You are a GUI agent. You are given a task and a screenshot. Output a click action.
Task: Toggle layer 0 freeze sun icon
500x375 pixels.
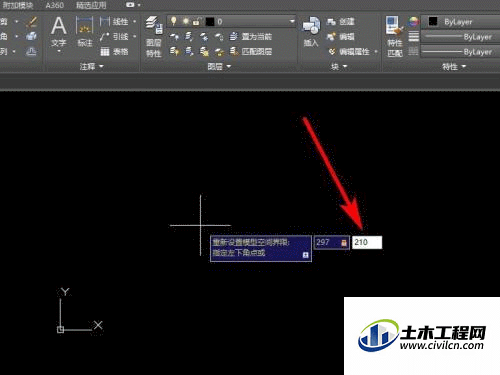(x=185, y=22)
